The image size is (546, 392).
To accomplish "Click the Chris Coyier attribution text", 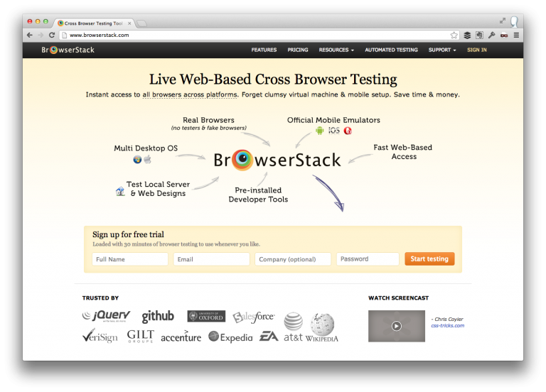I will 447,319.
